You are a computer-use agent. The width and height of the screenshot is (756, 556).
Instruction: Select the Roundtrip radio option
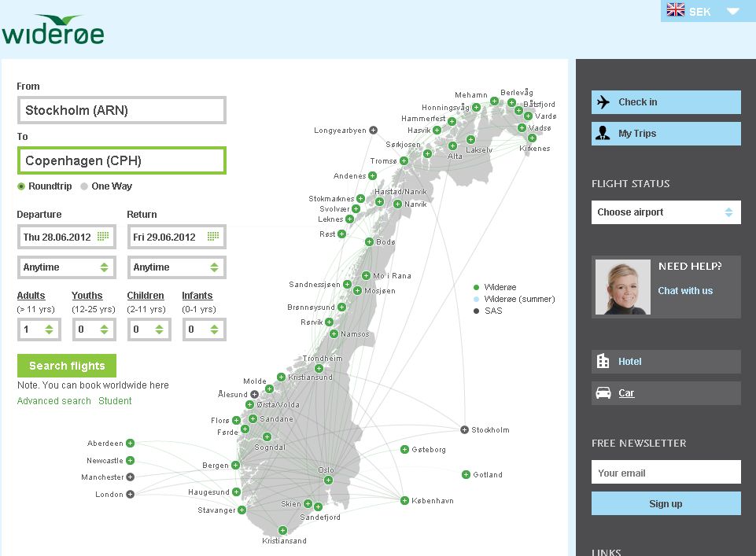tap(22, 186)
